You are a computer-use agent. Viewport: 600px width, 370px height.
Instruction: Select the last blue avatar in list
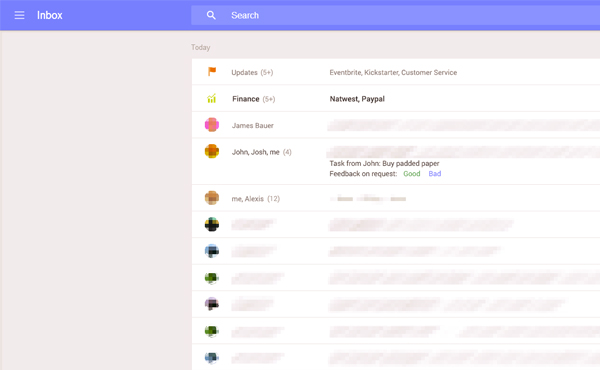(212, 357)
